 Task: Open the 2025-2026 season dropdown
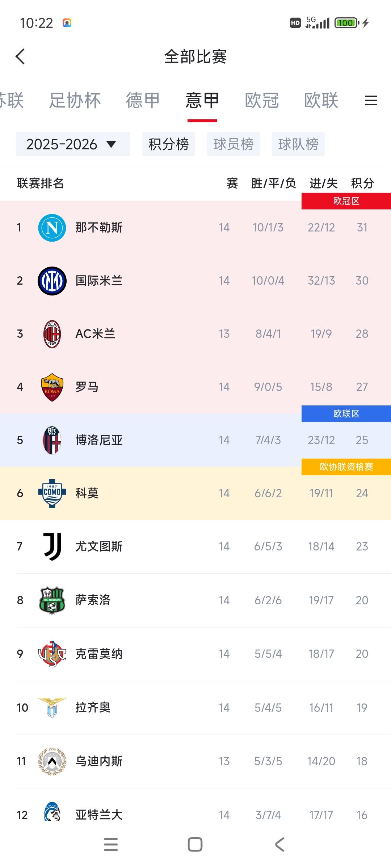pos(73,144)
